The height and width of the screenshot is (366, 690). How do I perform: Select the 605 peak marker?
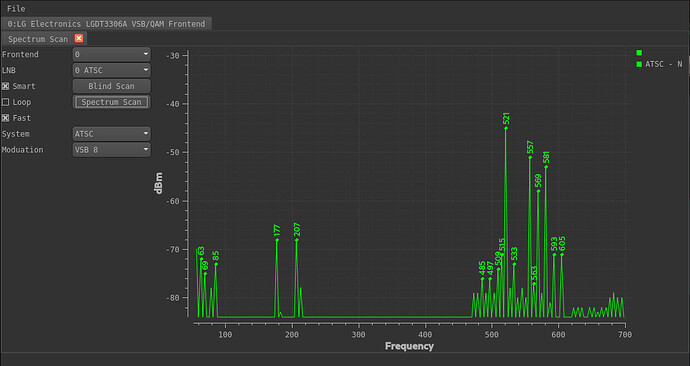(x=562, y=254)
